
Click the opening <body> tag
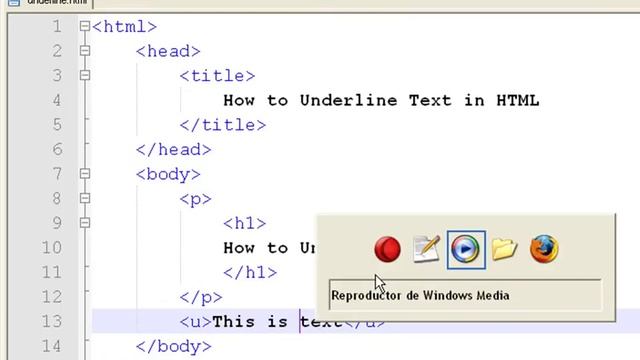pyautogui.click(x=168, y=175)
